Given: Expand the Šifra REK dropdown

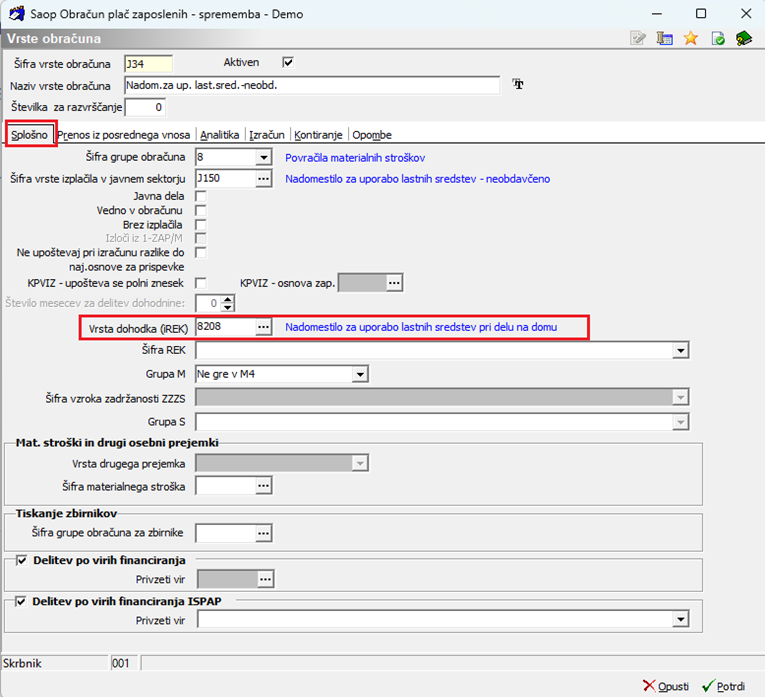Looking at the screenshot, I should [680, 350].
